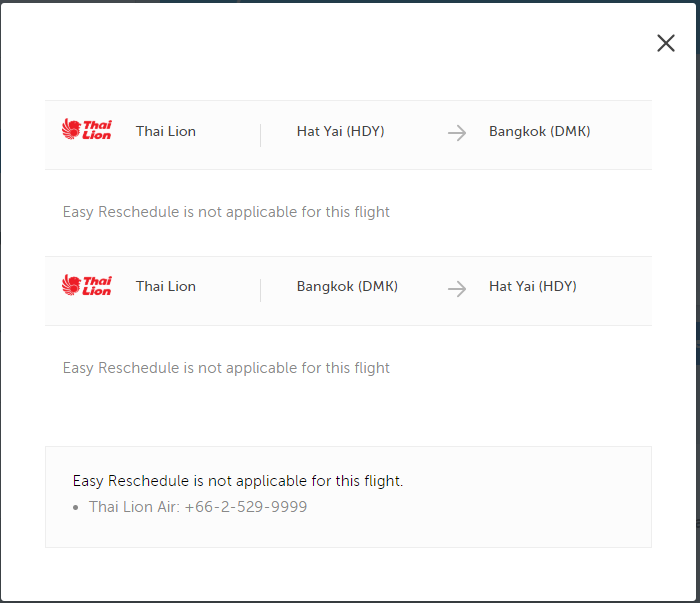Click Thai Lion logo on second flight
700x603 pixels.
point(87,285)
